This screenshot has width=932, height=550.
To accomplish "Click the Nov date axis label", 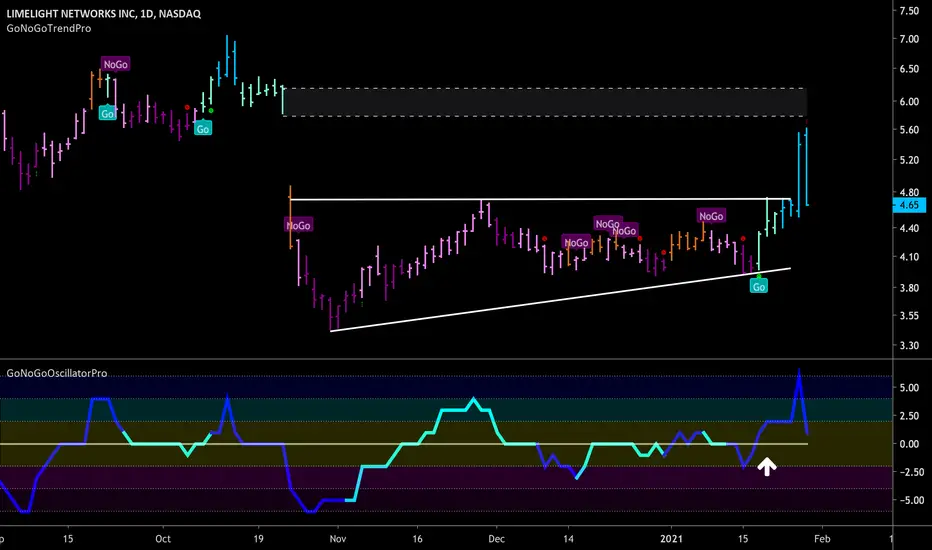I will (x=338, y=539).
